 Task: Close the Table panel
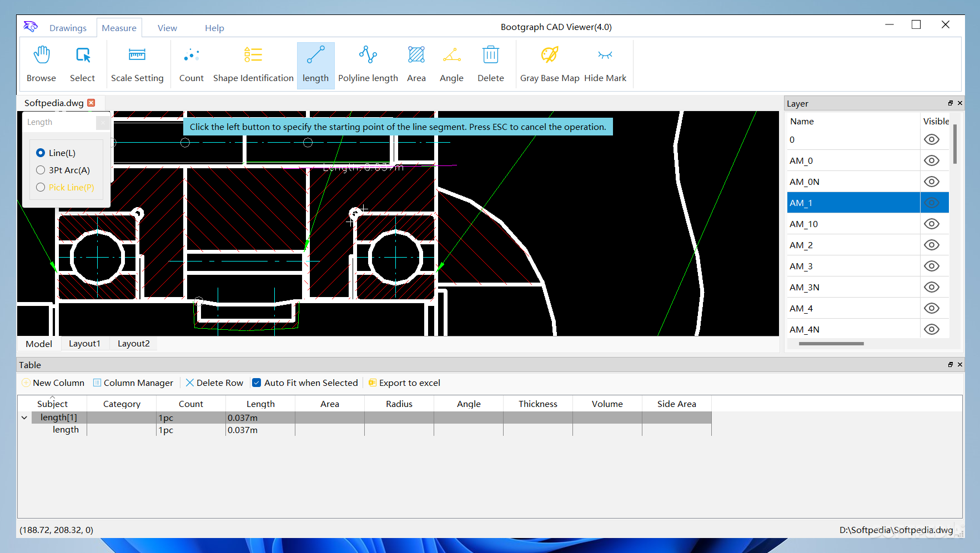point(959,365)
